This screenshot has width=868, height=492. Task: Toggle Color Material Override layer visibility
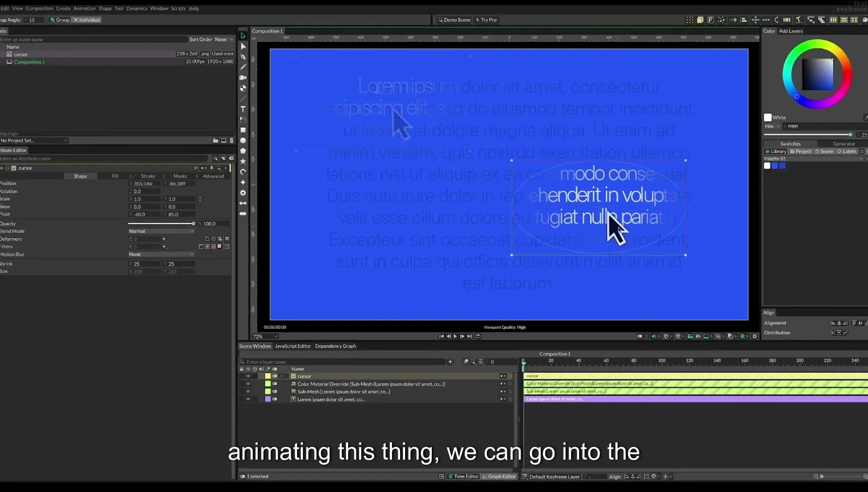coord(248,384)
